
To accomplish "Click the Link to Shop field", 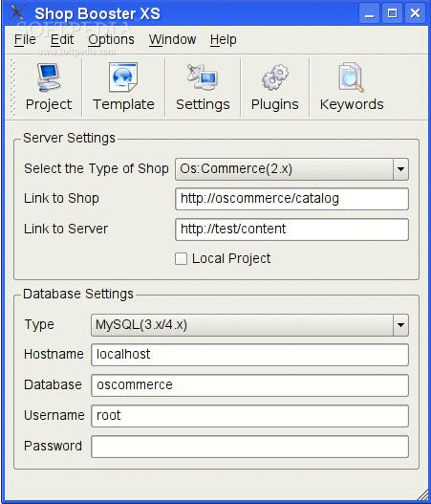I will tap(291, 199).
